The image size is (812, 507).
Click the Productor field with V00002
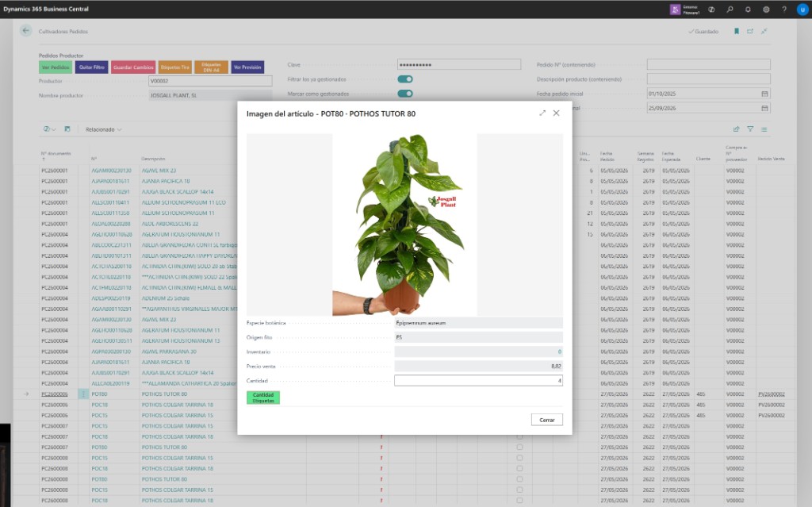[x=210, y=81]
